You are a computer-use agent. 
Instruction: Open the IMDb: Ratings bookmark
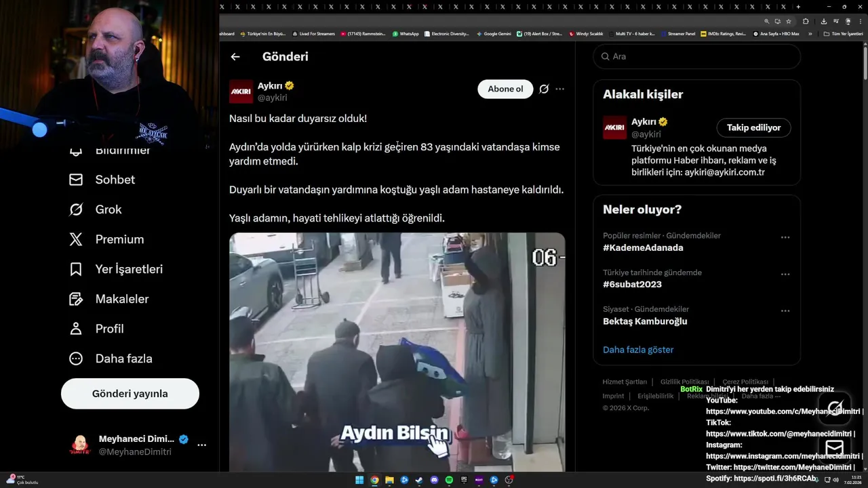[x=723, y=34]
